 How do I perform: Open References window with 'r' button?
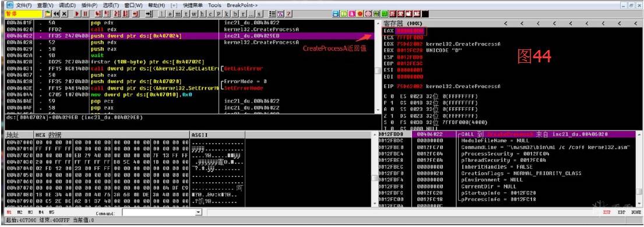tap(242, 13)
